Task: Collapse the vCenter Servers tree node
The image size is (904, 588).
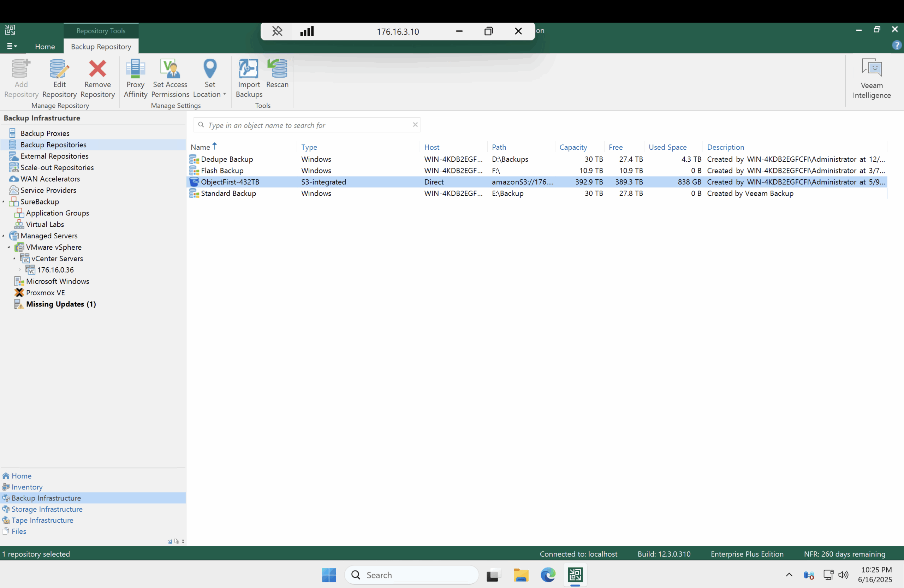Action: 14,258
